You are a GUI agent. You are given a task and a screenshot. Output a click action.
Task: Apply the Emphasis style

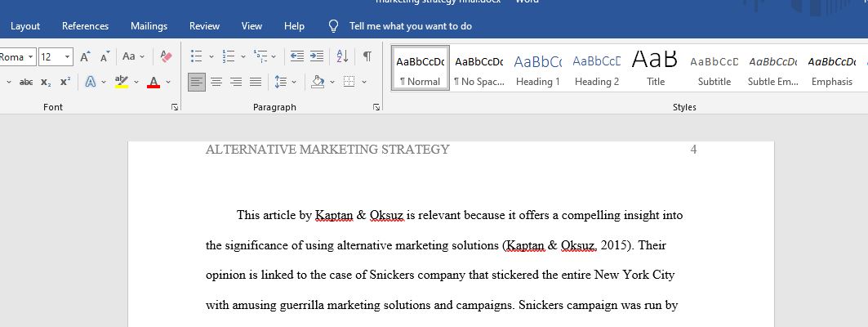pos(831,68)
